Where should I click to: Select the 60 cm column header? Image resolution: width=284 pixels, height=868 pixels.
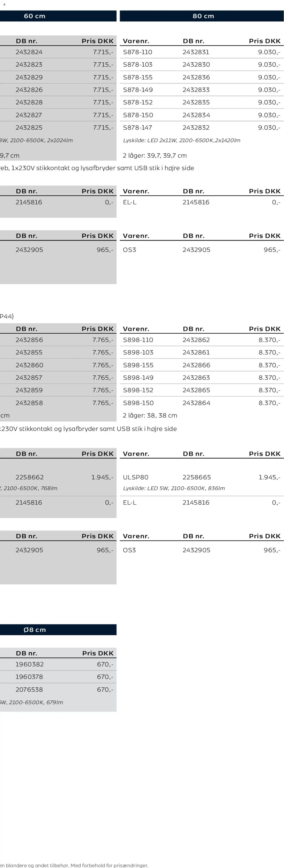pyautogui.click(x=34, y=16)
